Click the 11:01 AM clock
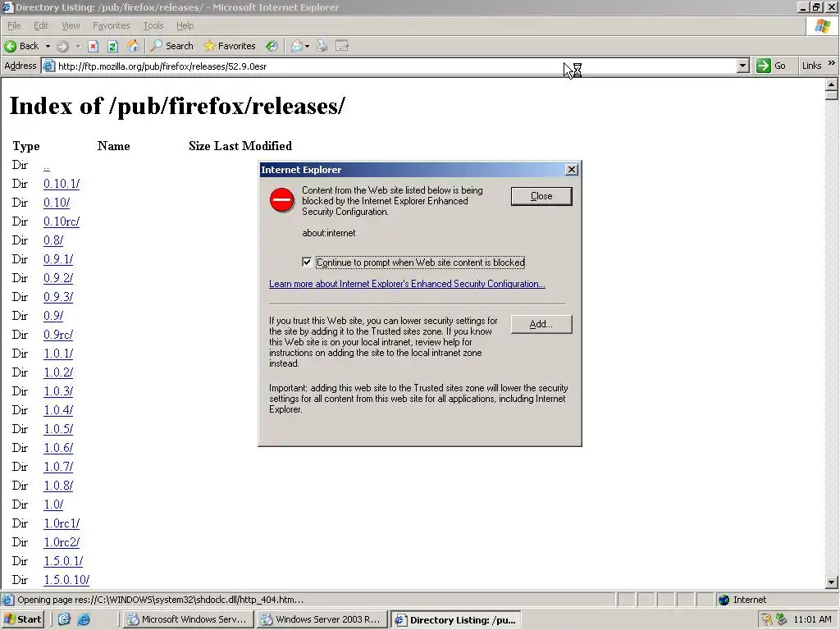This screenshot has width=840, height=630. point(813,619)
